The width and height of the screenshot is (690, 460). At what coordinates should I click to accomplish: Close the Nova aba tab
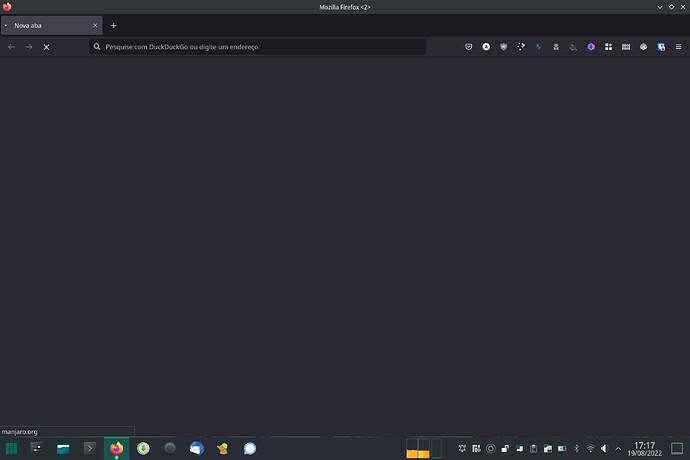click(95, 26)
